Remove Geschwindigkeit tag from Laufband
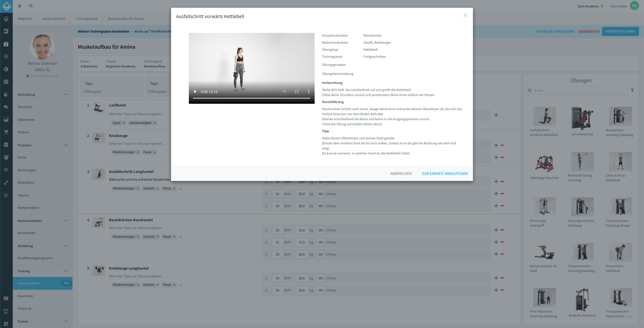This screenshot has height=328, width=644. pos(155,123)
